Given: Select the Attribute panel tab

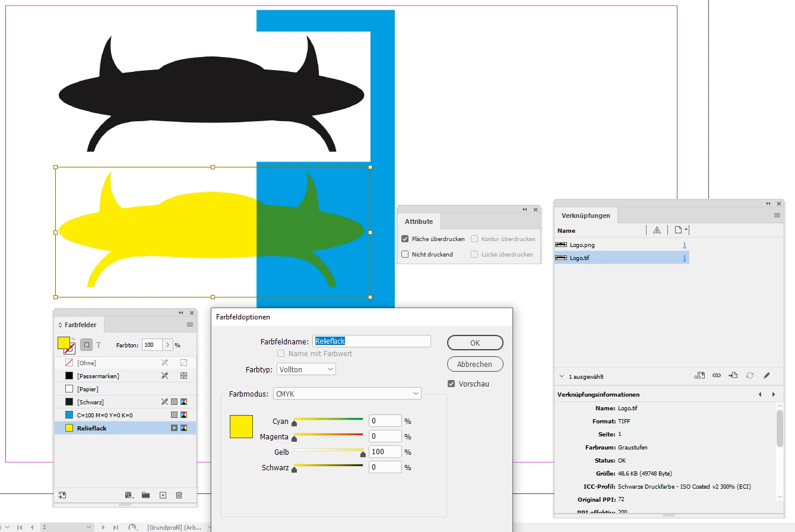Looking at the screenshot, I should click(x=419, y=221).
